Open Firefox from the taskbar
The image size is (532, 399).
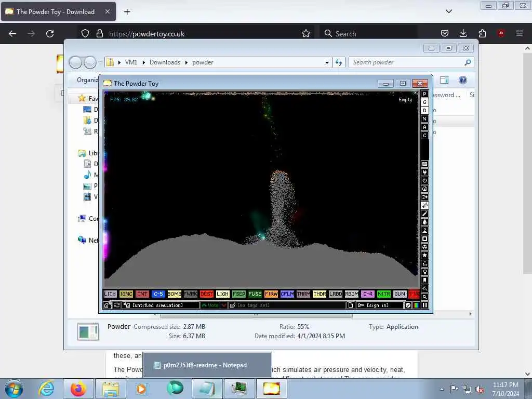78,389
